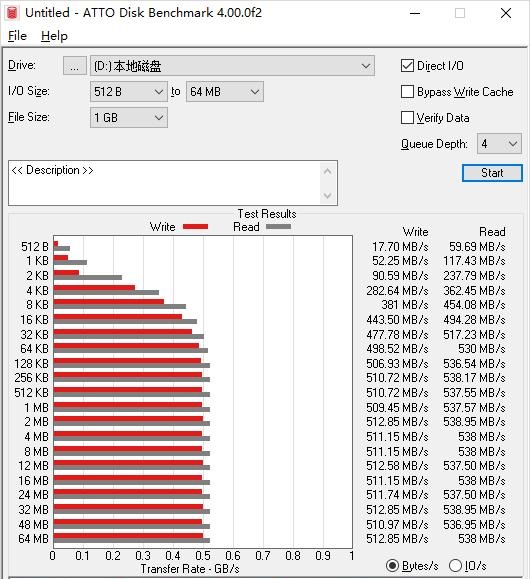Click the Test Results heading
The image size is (530, 579).
click(x=267, y=214)
